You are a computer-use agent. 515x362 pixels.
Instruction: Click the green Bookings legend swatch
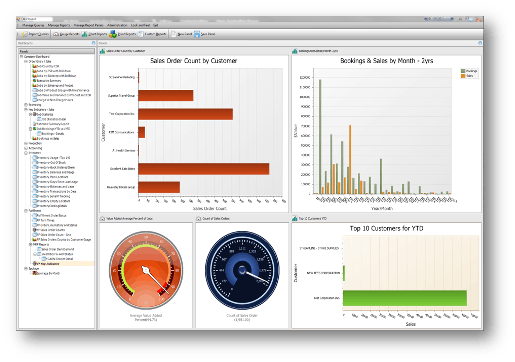click(463, 71)
